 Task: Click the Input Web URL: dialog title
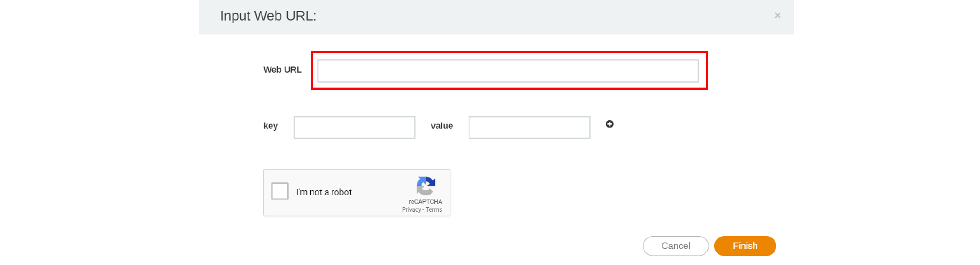[x=268, y=16]
